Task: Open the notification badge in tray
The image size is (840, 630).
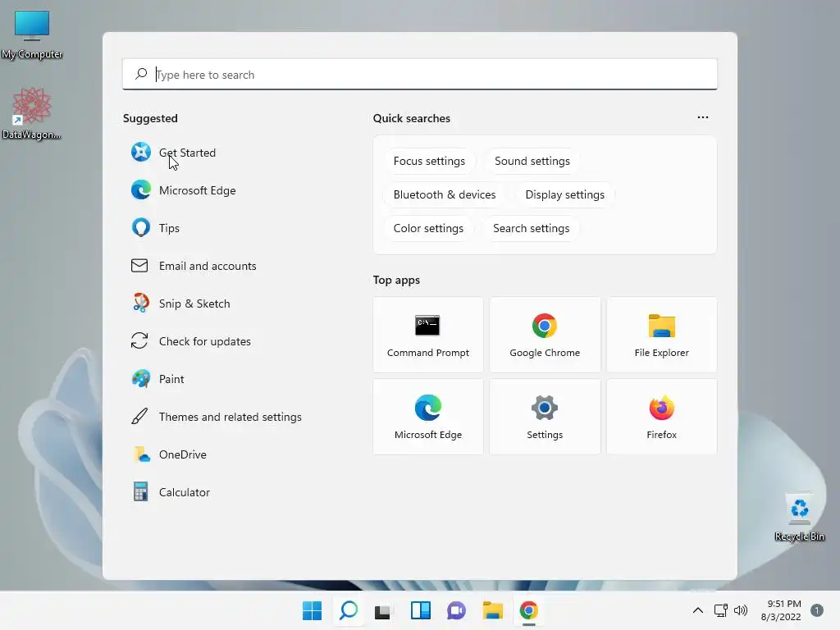Action: tap(817, 610)
